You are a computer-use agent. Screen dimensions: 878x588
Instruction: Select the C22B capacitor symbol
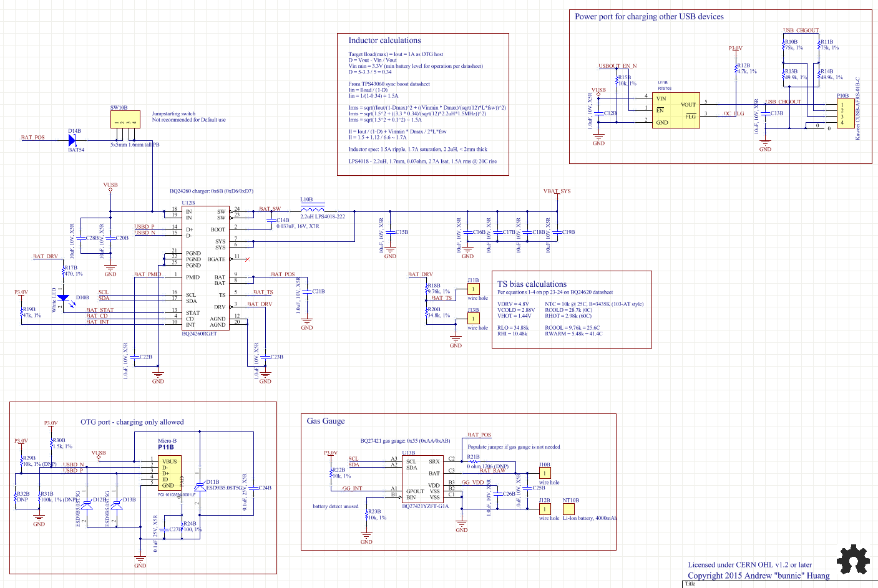pyautogui.click(x=134, y=357)
